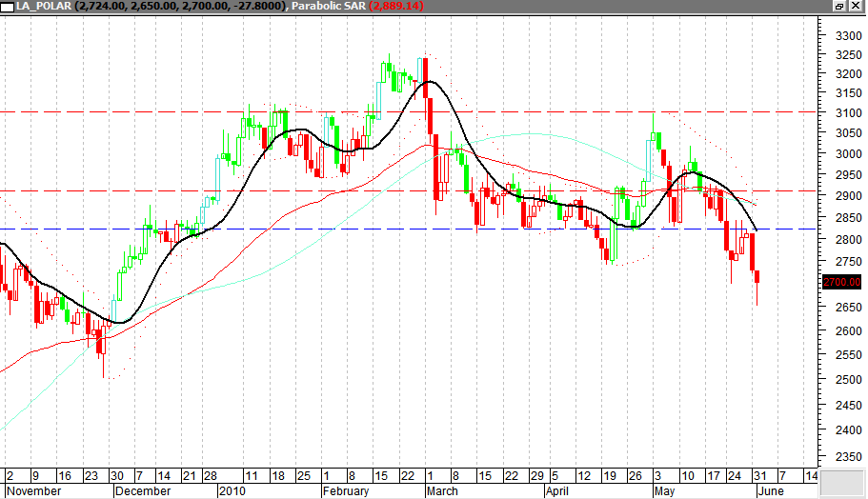Click the chart window icon beside LA_POLAR
Image resolution: width=868 pixels, height=499 pixels.
click(7, 6)
